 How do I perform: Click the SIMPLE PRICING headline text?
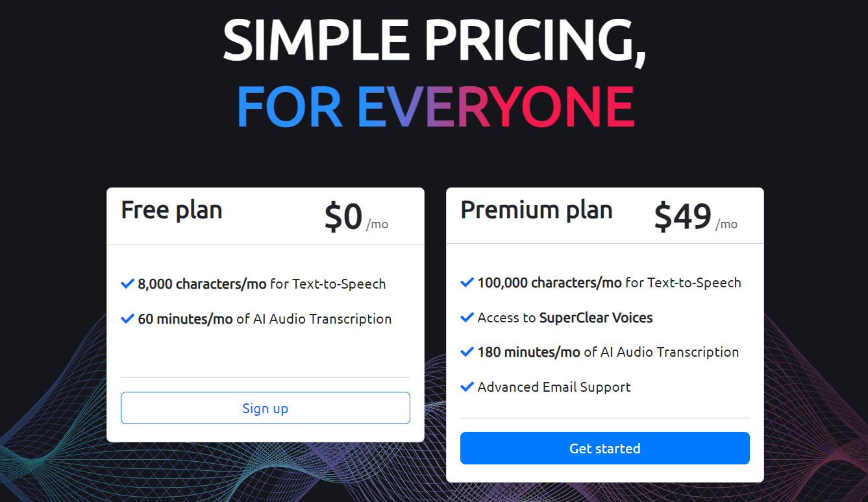click(434, 41)
